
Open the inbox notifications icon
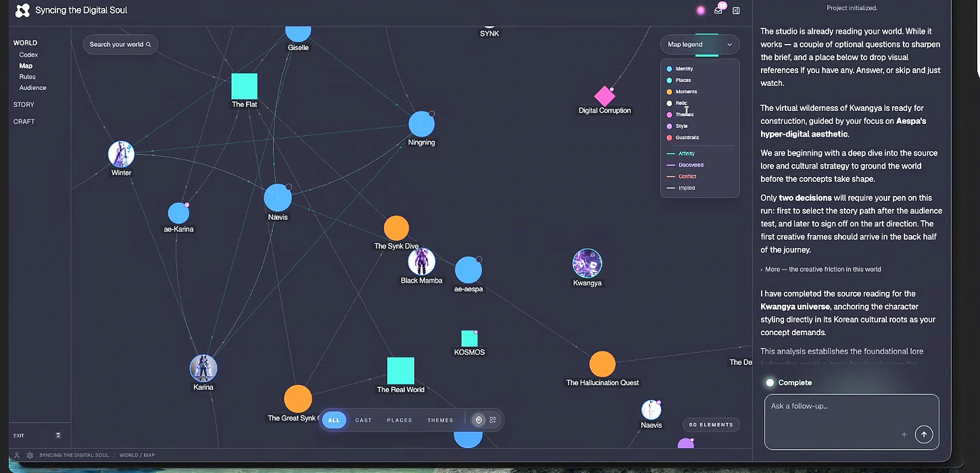coord(718,10)
